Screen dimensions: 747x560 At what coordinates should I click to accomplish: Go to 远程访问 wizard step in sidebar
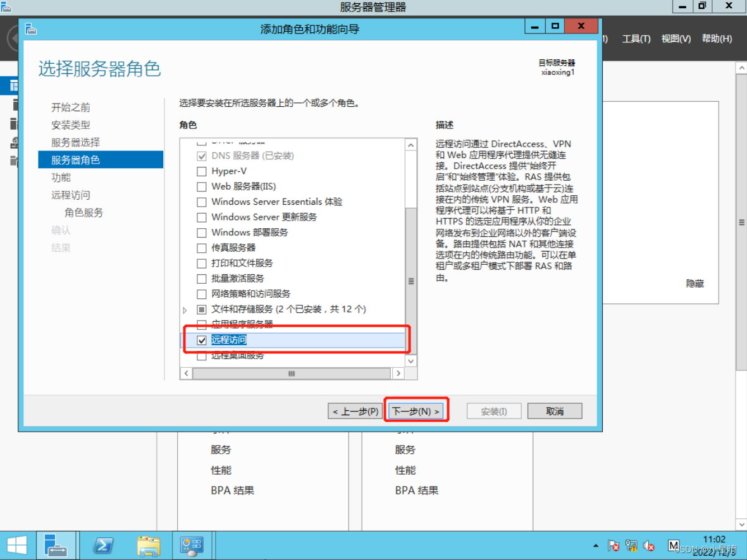tap(70, 195)
